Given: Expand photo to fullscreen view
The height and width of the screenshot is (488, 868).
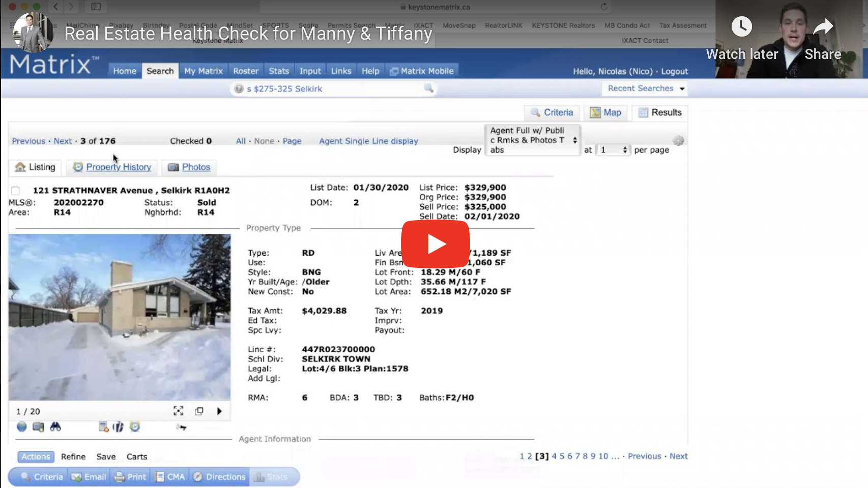Looking at the screenshot, I should 178,411.
